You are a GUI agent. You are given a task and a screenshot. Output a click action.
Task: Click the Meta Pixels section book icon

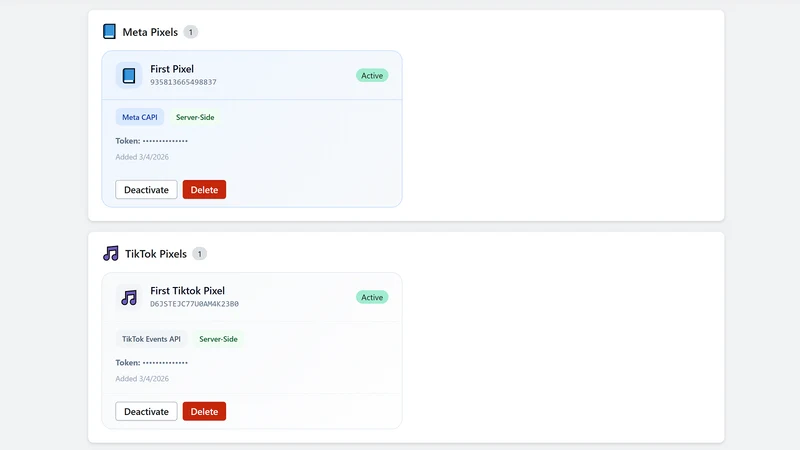pos(109,32)
